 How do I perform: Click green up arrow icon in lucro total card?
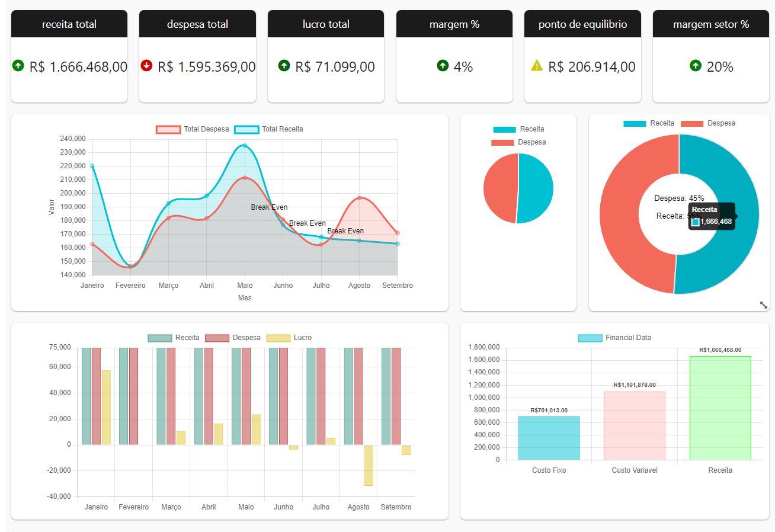284,65
